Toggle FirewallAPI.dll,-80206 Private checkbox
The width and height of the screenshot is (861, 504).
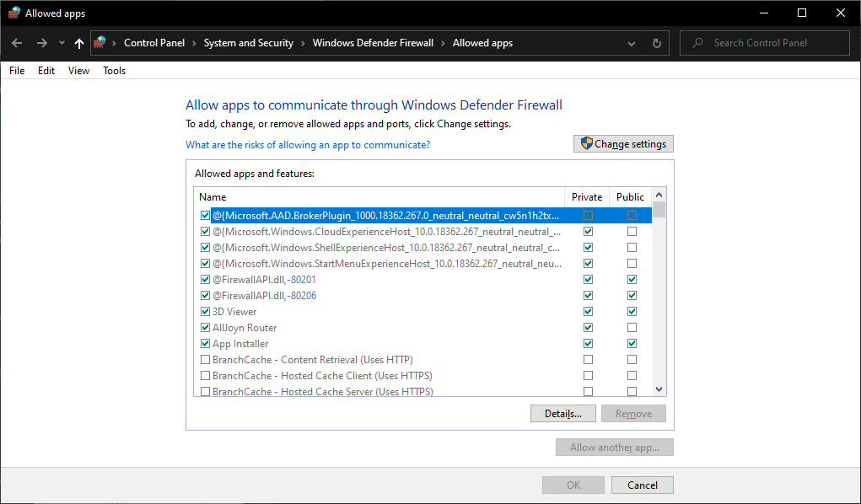(x=588, y=295)
